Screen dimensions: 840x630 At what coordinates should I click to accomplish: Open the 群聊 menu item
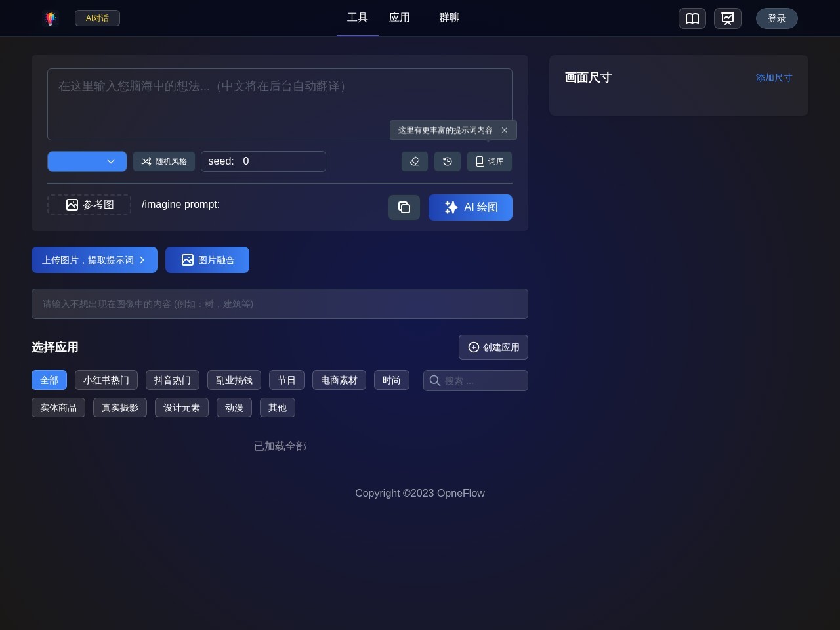[x=450, y=18]
